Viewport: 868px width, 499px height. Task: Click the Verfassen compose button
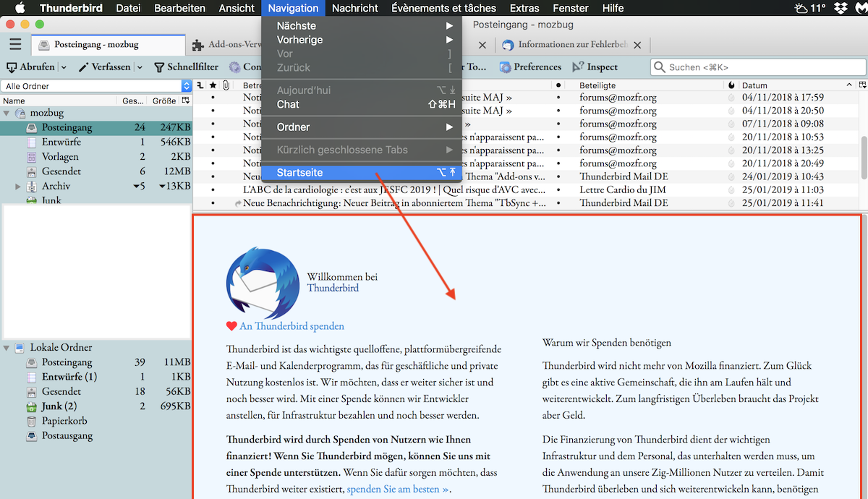105,67
